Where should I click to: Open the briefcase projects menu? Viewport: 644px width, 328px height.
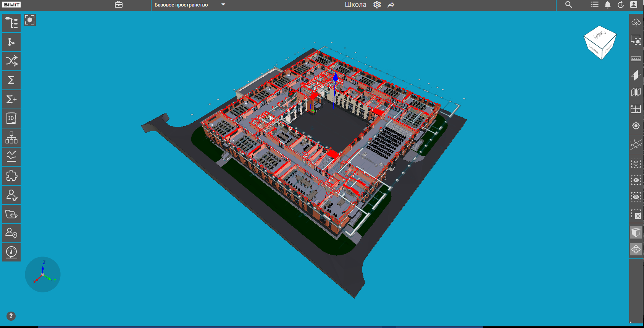[119, 5]
